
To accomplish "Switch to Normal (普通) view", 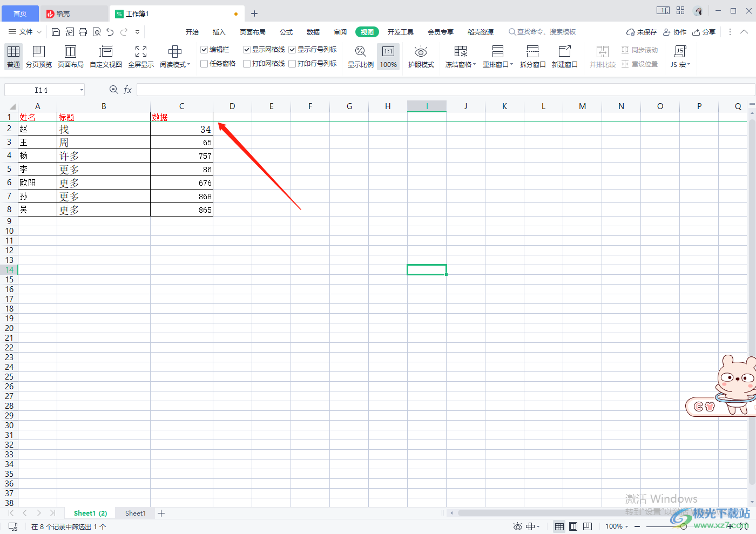I will point(13,57).
